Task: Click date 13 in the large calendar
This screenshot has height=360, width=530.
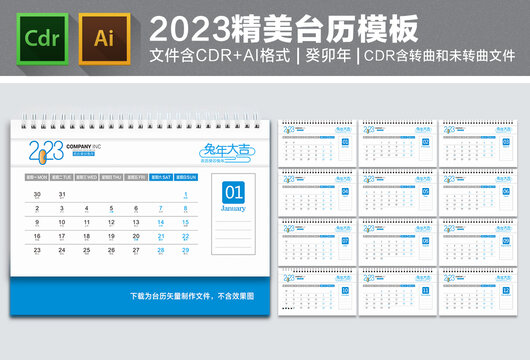Action: (136, 222)
